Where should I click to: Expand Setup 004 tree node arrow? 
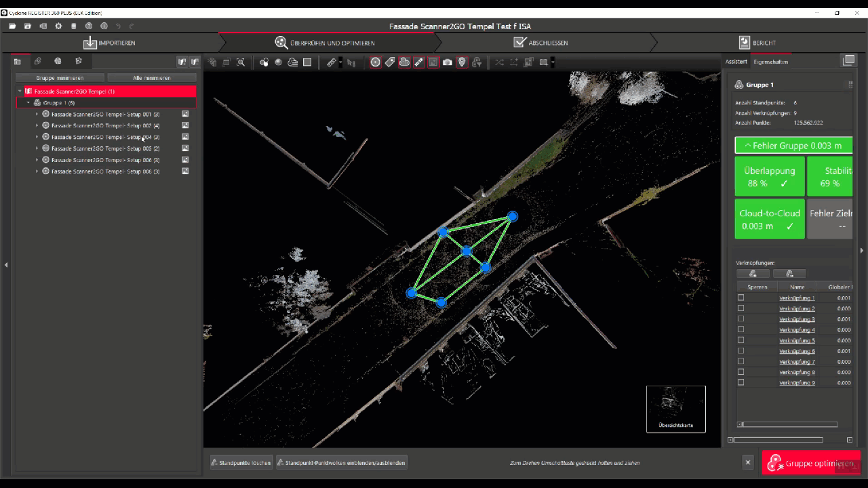pyautogui.click(x=37, y=137)
